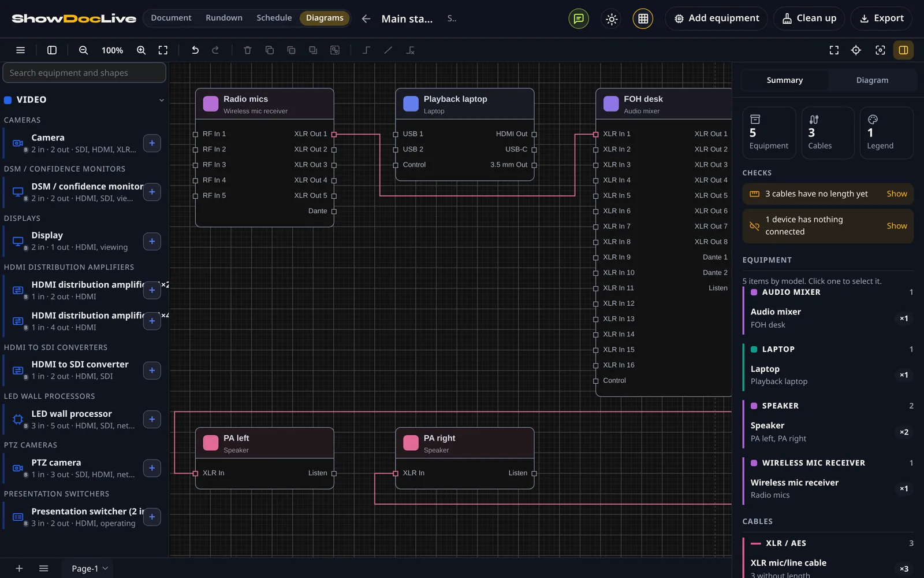This screenshot has width=924, height=578.
Task: Click the fullscreen icon left of the crosshair
Action: click(834, 50)
